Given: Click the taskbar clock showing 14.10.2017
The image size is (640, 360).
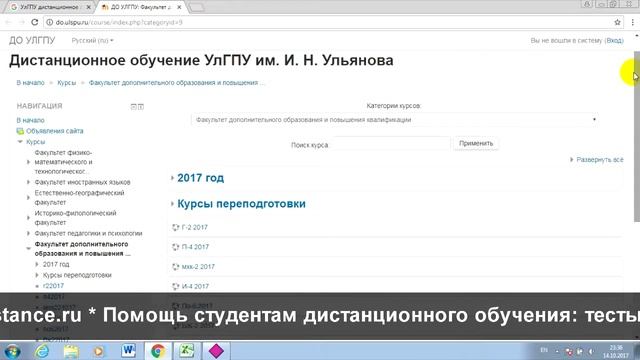Looking at the screenshot, I should 616,351.
